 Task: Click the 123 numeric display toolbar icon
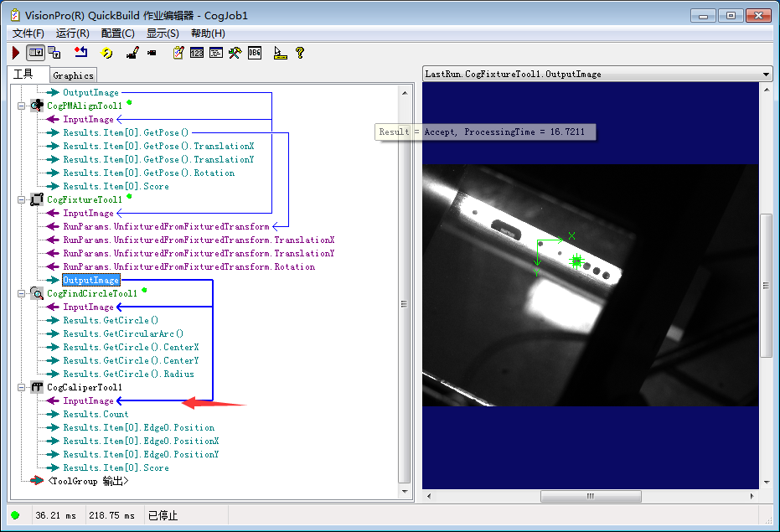197,53
